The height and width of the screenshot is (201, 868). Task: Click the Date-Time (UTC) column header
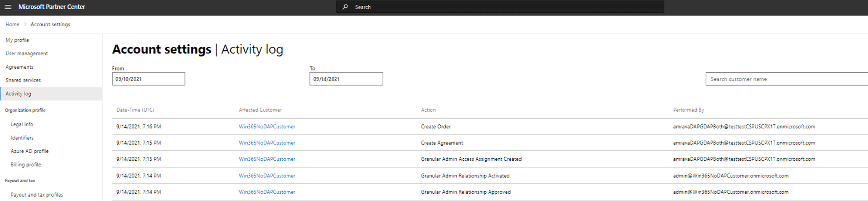pyautogui.click(x=135, y=110)
